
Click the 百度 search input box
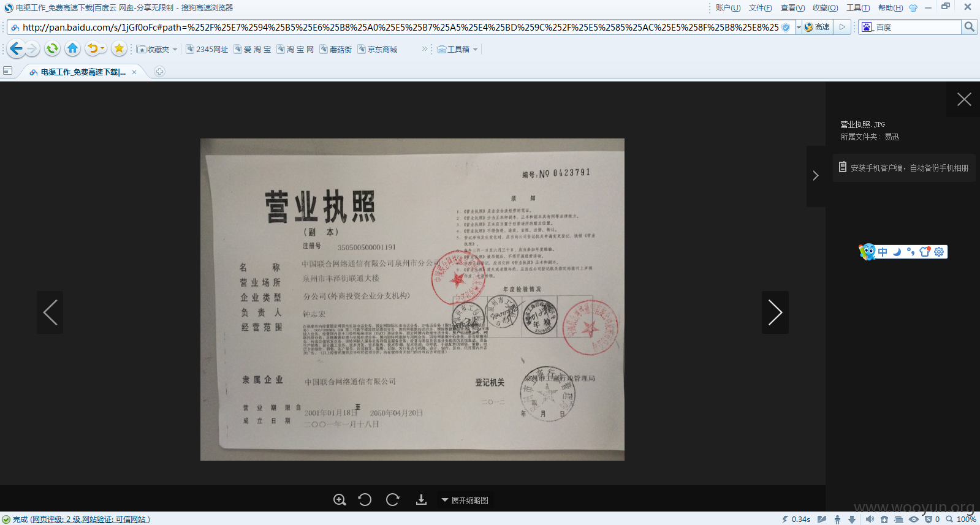coord(917,27)
